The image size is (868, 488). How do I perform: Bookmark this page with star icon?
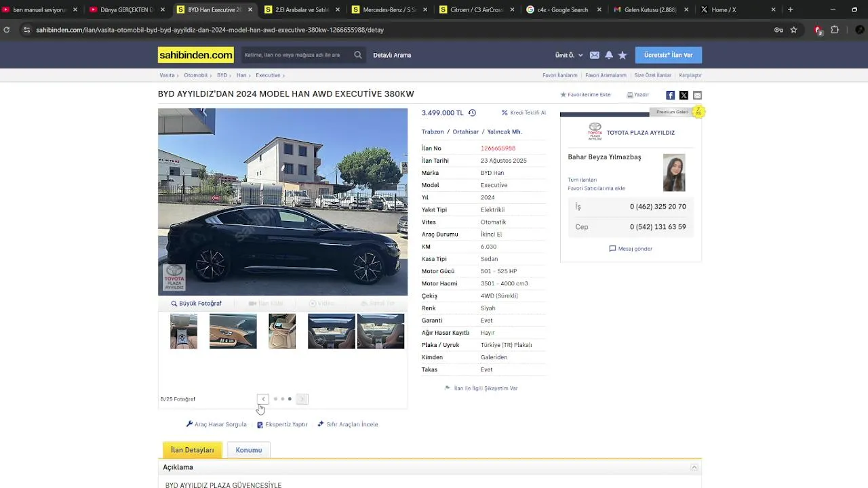tap(794, 30)
